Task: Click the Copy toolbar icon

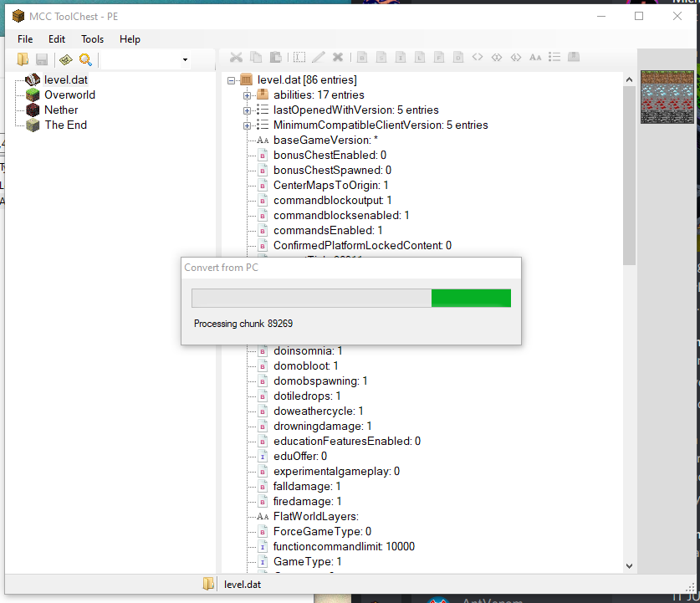Action: [256, 57]
